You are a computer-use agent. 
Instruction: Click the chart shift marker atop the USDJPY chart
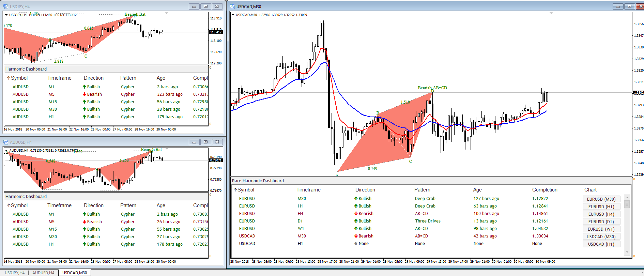(x=167, y=13)
